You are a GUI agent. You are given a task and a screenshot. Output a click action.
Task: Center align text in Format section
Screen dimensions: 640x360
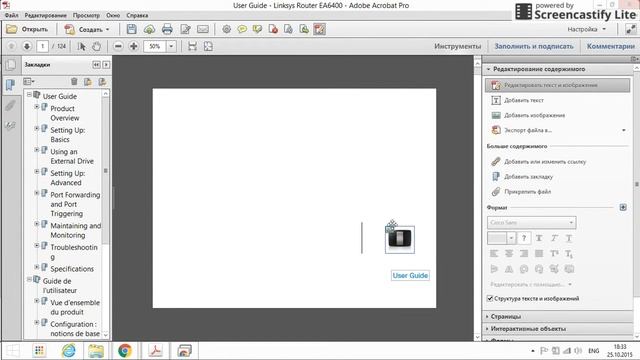click(x=509, y=253)
